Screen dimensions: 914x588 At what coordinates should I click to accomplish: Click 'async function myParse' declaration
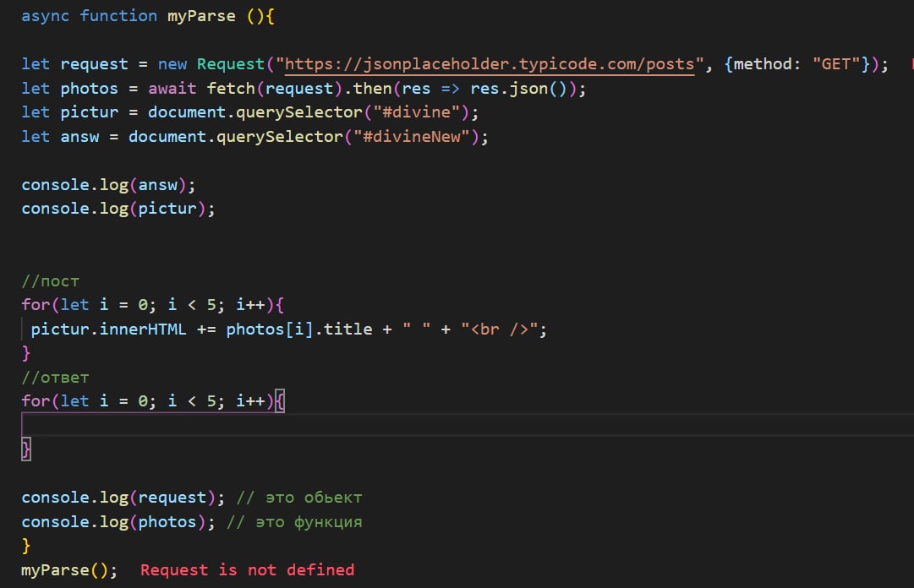(x=129, y=16)
